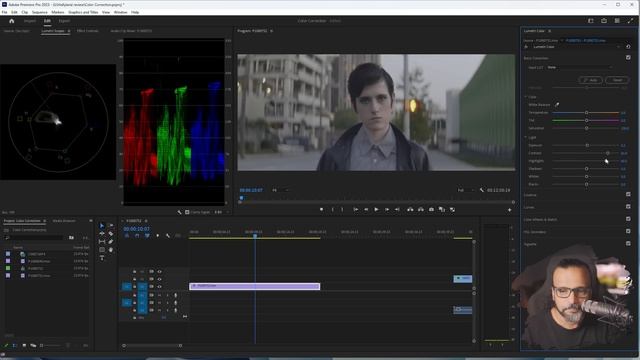Toggle the Creative section checkbox
The height and width of the screenshot is (360, 640).
[x=628, y=194]
